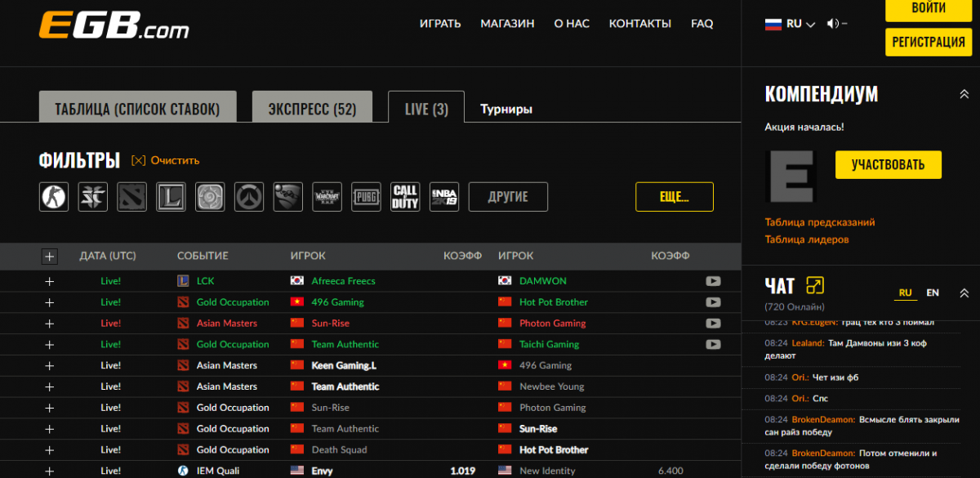This screenshot has width=980, height=478.
Task: Filter by Dota 2 game icon
Action: pos(132,197)
